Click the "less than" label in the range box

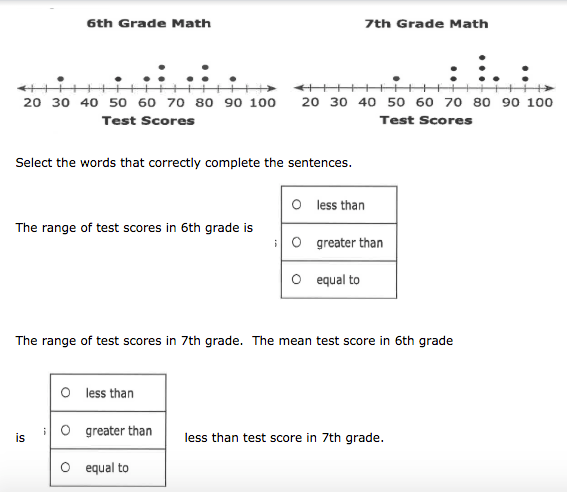coord(340,205)
